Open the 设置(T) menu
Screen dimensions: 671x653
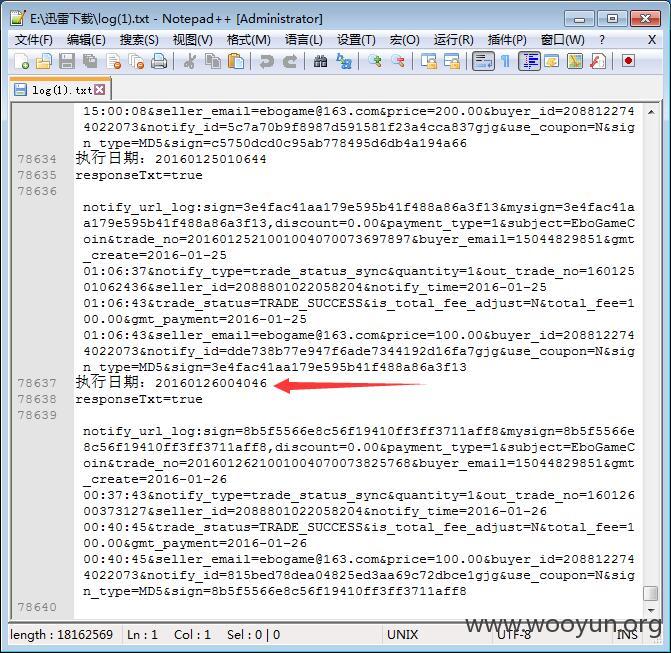point(356,40)
